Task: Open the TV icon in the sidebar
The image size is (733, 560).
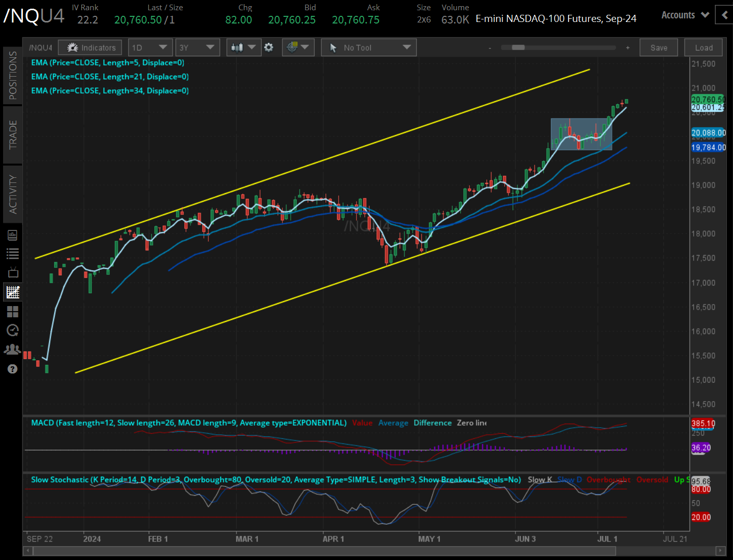Action: (x=13, y=272)
